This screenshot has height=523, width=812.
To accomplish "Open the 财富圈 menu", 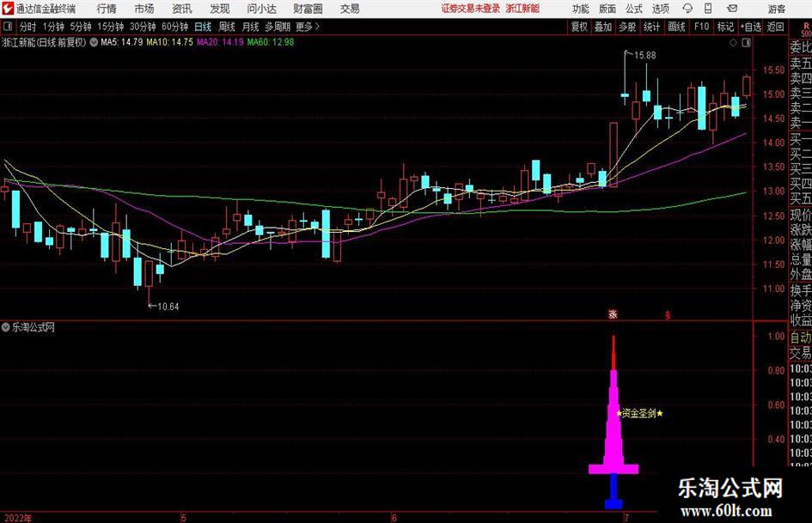I will tap(308, 9).
